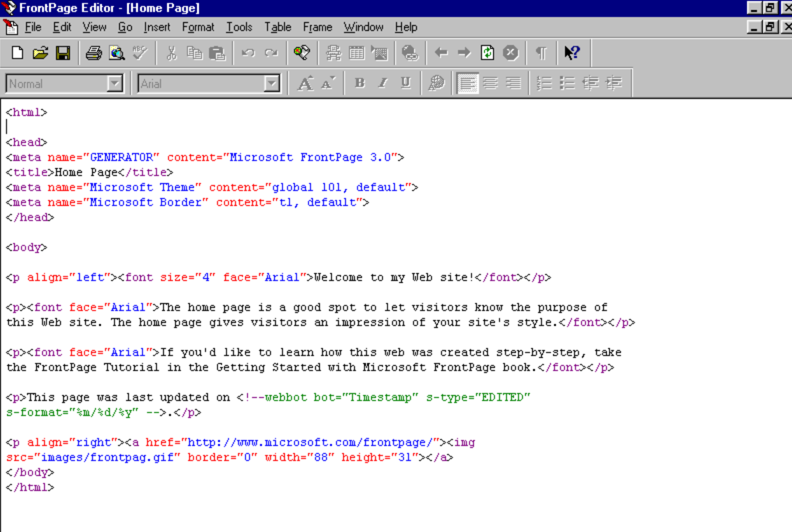The width and height of the screenshot is (792, 532).
Task: Decrease indent icon
Action: coord(590,83)
